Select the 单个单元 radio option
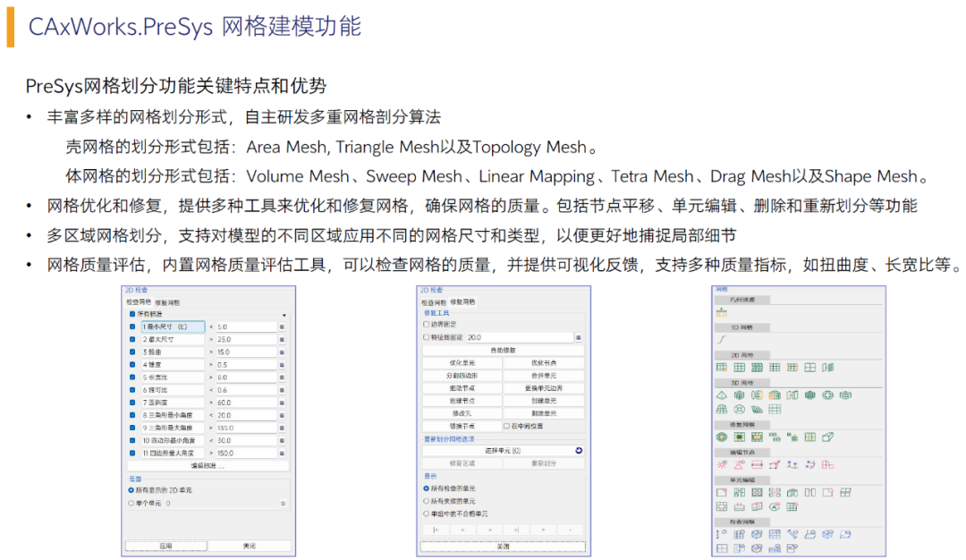This screenshot has width=966, height=560. 131,504
